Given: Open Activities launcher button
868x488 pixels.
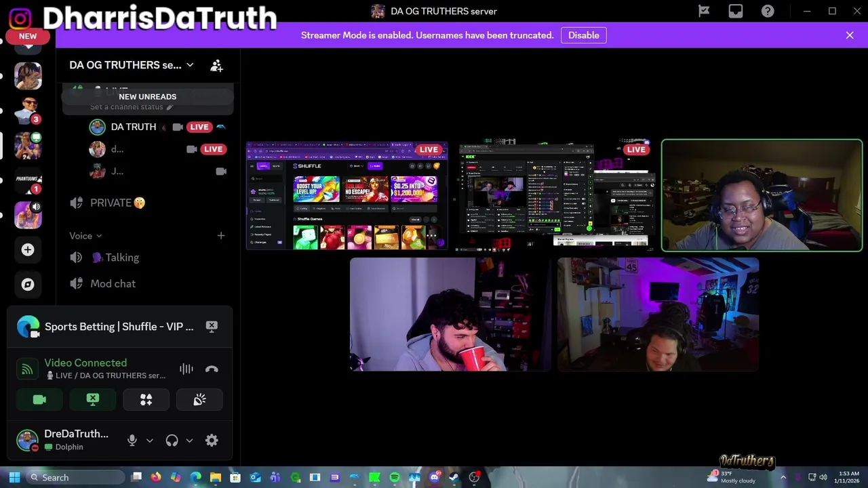Looking at the screenshot, I should click(x=146, y=400).
